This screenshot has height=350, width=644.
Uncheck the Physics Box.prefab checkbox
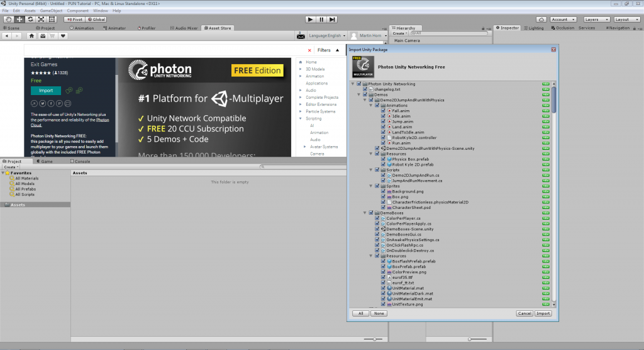tap(383, 159)
